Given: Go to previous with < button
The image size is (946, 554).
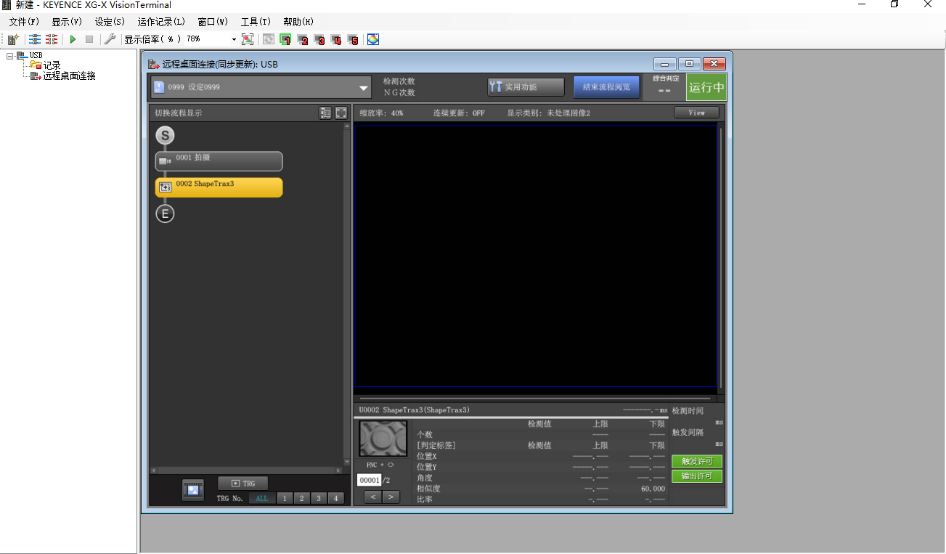Looking at the screenshot, I should pyautogui.click(x=373, y=497).
